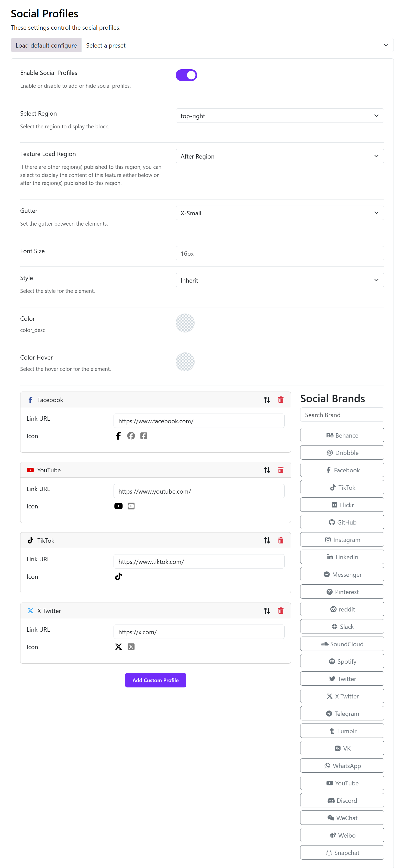Select the TikTok icon option
Image resolution: width=403 pixels, height=868 pixels.
[x=118, y=576]
